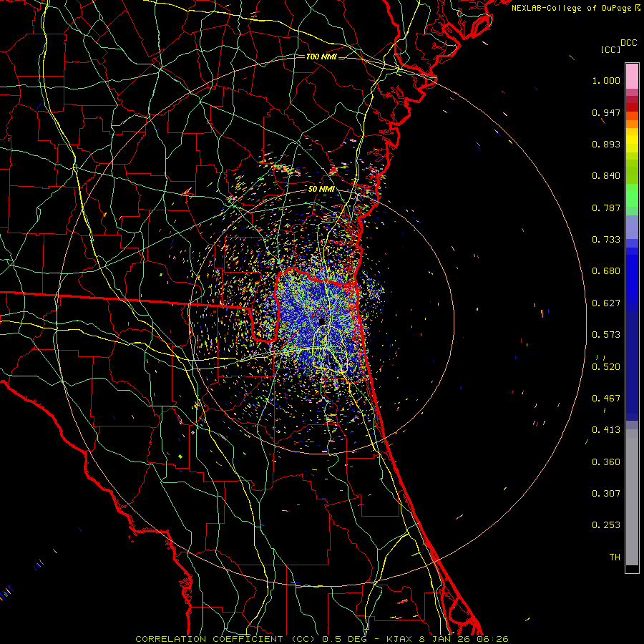The height and width of the screenshot is (644, 644).
Task: Select the 0.307 color scale value
Action: [606, 494]
